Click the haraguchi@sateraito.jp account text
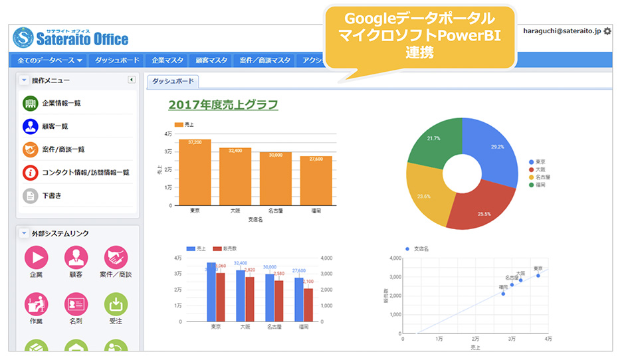The width and height of the screenshot is (630, 364). click(562, 31)
